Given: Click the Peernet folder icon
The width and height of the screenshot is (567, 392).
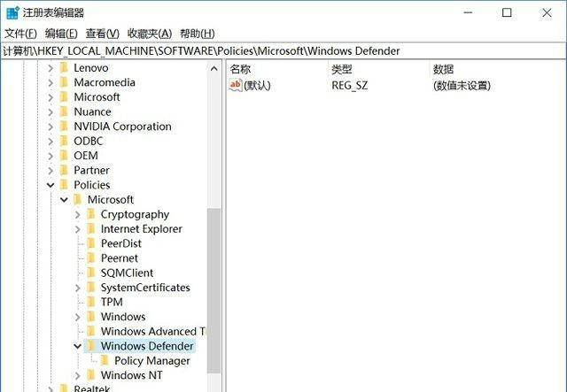Looking at the screenshot, I should 91,258.
